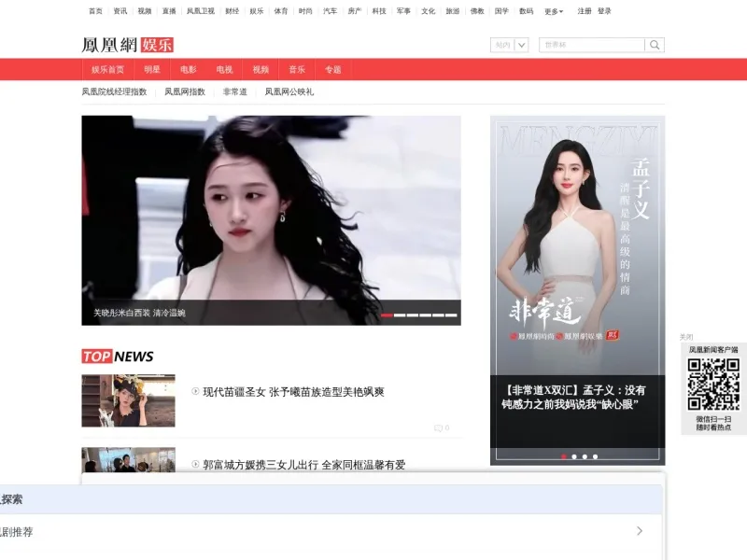Open 凤凰网指数 sub-nav link
747x560 pixels.
click(185, 91)
